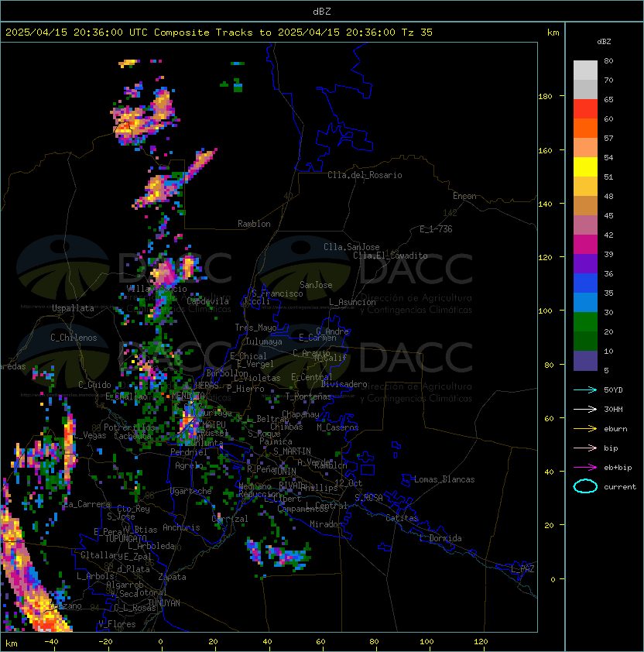Viewport: 644px width, 652px height.
Task: Click the pink bip arrow in legend
Action: tap(585, 448)
